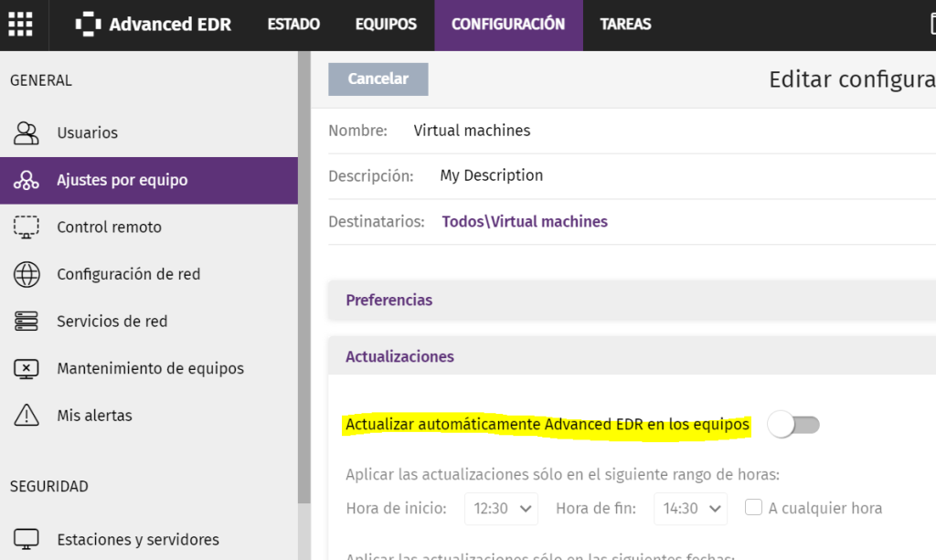Open Usuarios in the sidebar

(x=149, y=133)
